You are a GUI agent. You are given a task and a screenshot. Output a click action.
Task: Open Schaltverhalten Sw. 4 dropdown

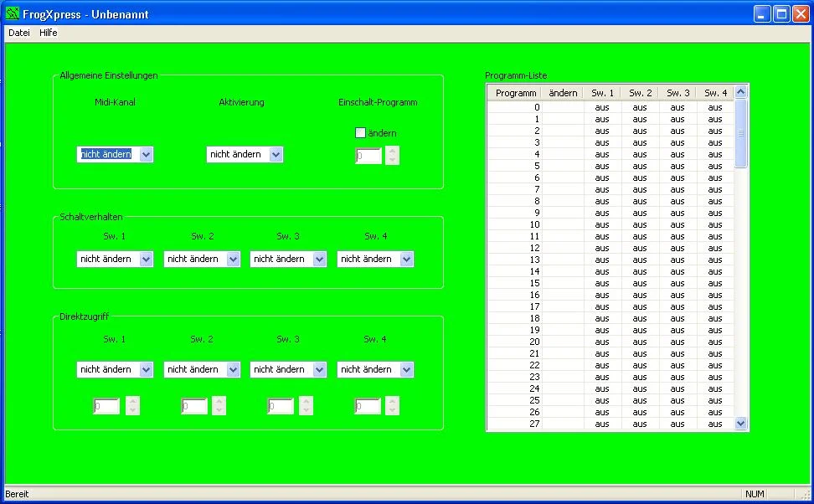click(x=375, y=259)
